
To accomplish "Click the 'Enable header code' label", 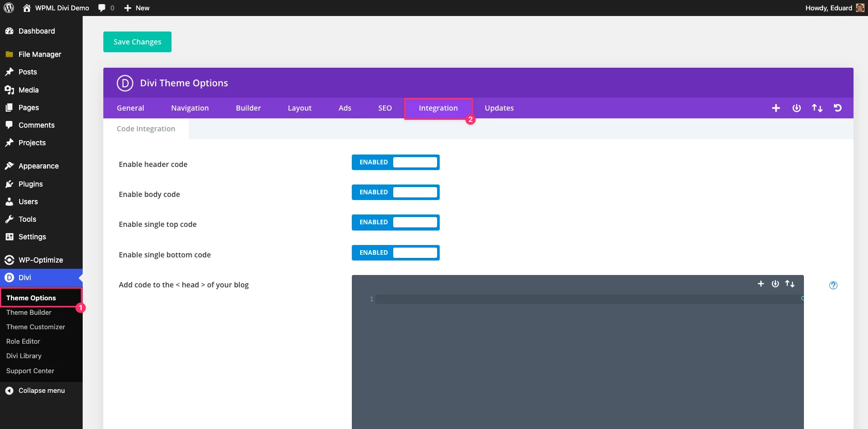I will (153, 164).
